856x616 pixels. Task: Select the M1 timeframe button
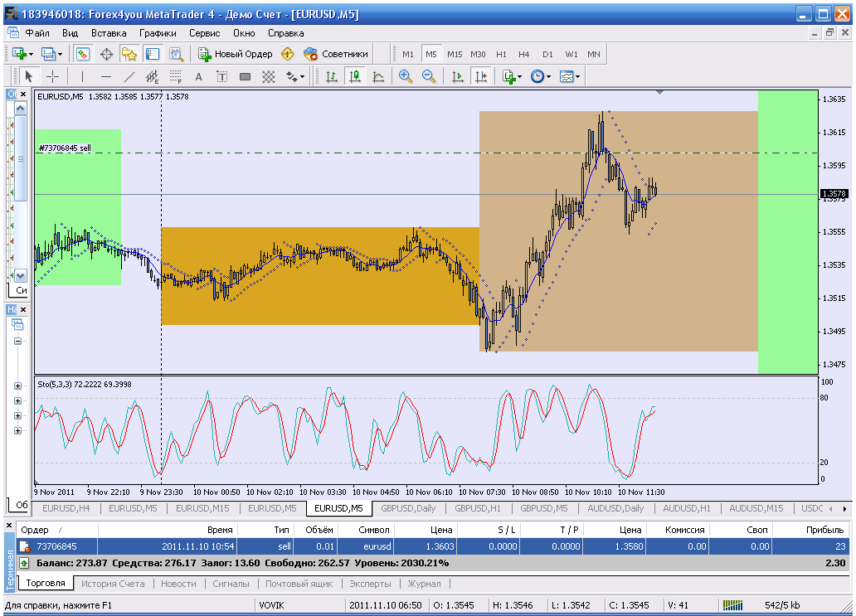408,54
